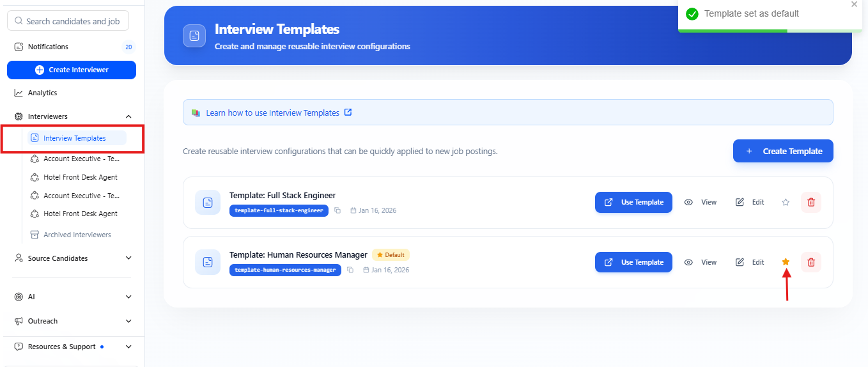
Task: Open Notifications in the sidebar
Action: click(x=48, y=47)
